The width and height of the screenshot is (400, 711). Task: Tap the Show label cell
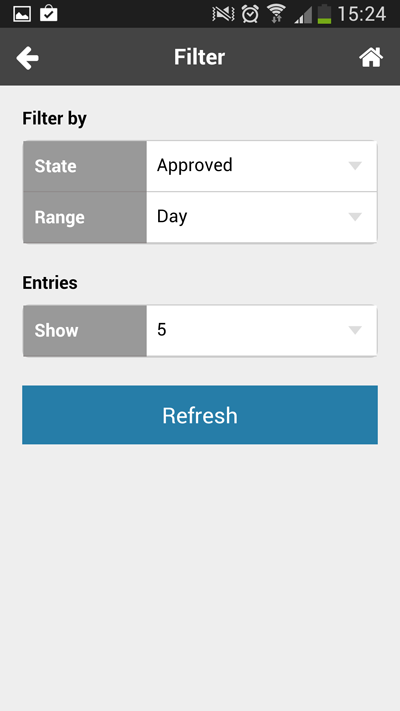[85, 331]
